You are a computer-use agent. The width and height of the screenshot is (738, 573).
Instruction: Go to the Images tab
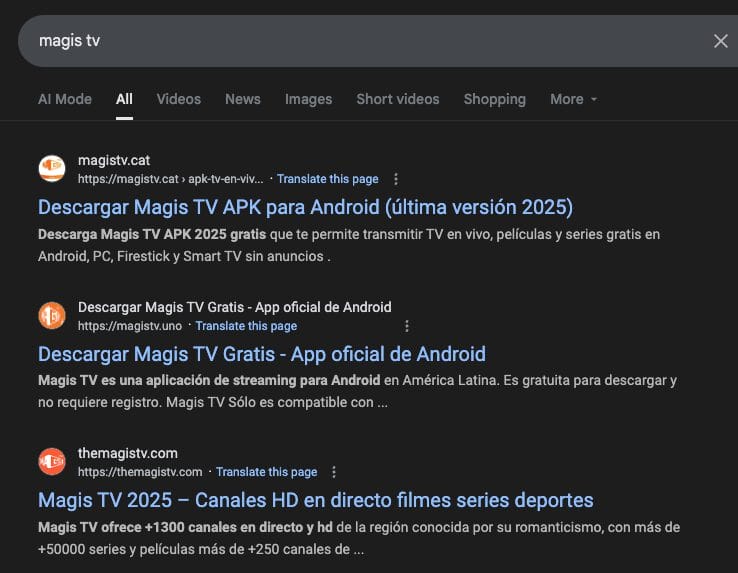308,99
